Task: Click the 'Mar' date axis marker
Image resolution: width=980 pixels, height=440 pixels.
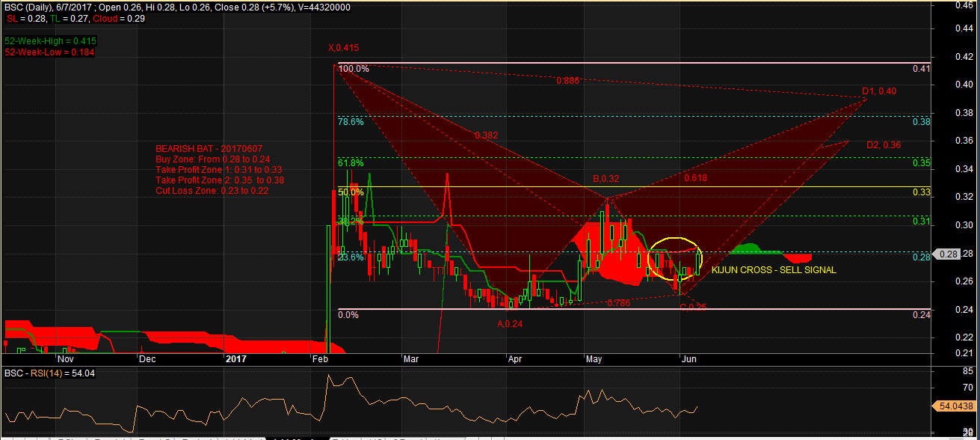Action: point(410,358)
